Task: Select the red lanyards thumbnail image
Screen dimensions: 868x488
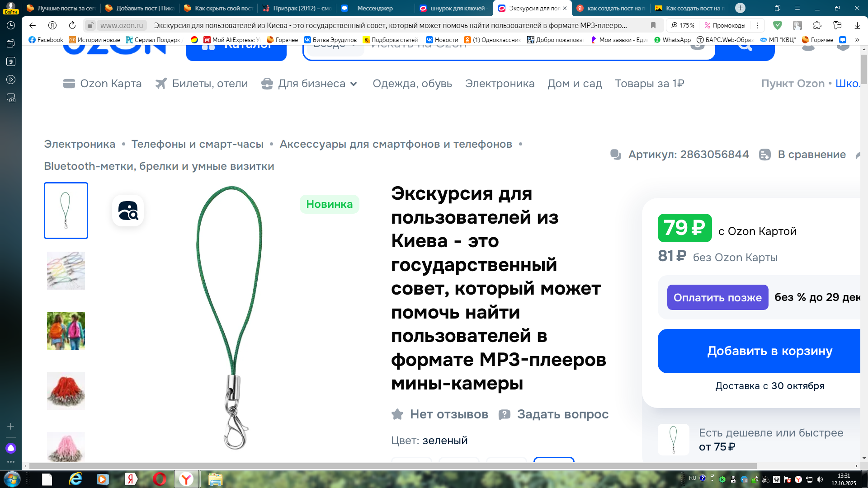Action: point(66,390)
